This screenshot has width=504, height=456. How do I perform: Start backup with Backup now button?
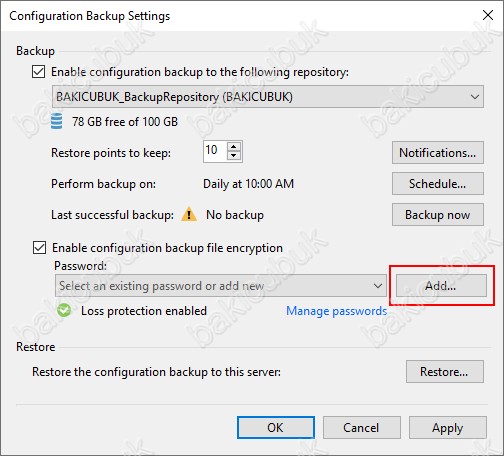click(x=438, y=215)
